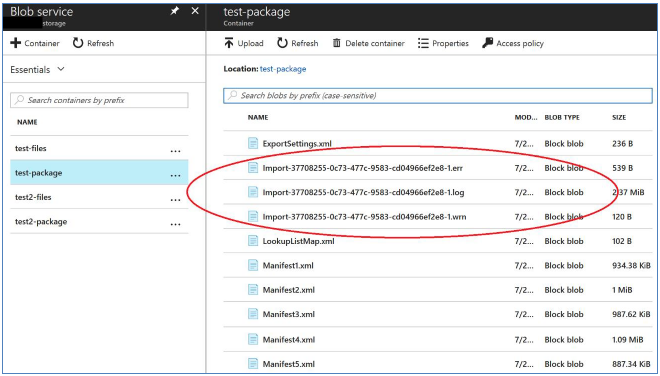Open Access policy key icon
Viewport: 660px width, 376px height.
pos(487,43)
